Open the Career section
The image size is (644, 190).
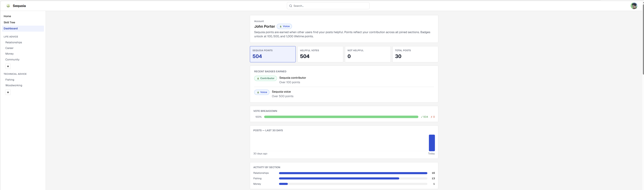9,48
